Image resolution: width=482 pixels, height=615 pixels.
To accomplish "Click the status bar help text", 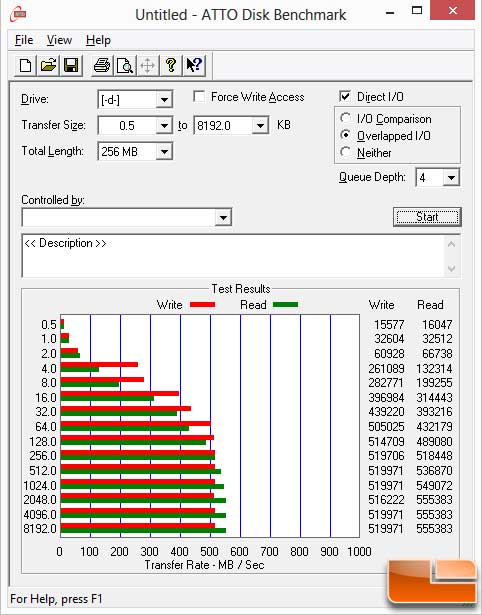I will pos(56,599).
